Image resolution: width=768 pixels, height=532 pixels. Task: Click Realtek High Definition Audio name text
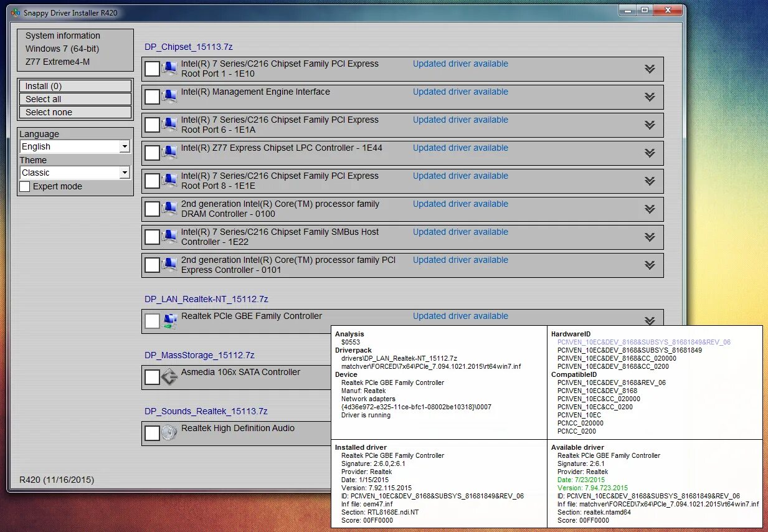[238, 428]
